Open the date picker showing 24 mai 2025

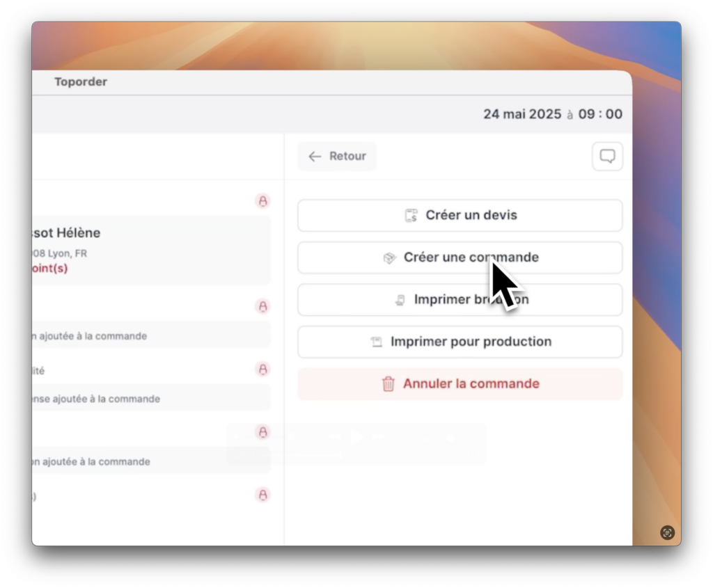click(x=522, y=114)
